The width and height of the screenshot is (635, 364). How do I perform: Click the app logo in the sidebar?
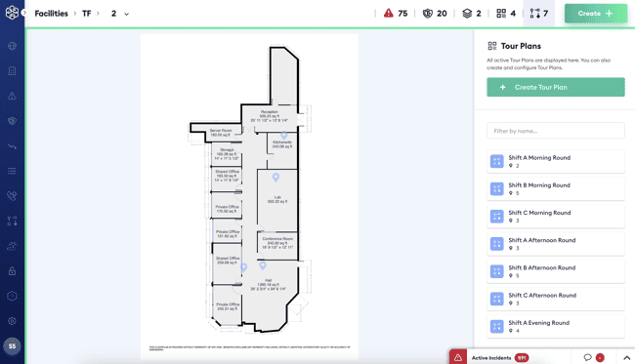pyautogui.click(x=12, y=13)
